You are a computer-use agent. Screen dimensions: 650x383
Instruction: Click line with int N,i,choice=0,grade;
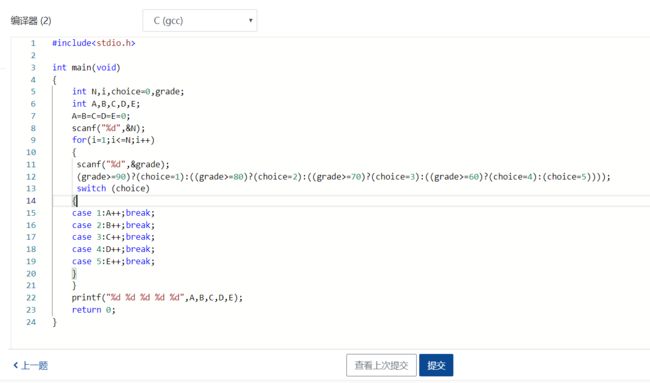pyautogui.click(x=128, y=92)
